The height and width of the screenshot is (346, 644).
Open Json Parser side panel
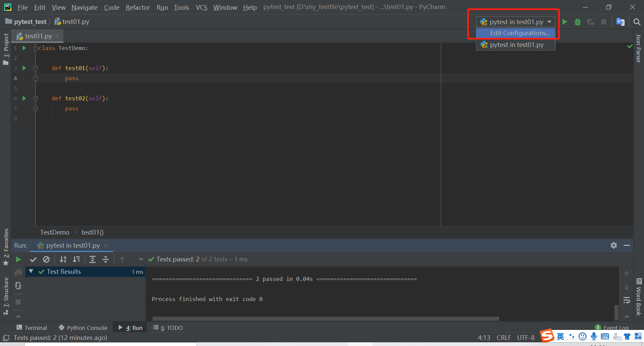pyautogui.click(x=638, y=48)
